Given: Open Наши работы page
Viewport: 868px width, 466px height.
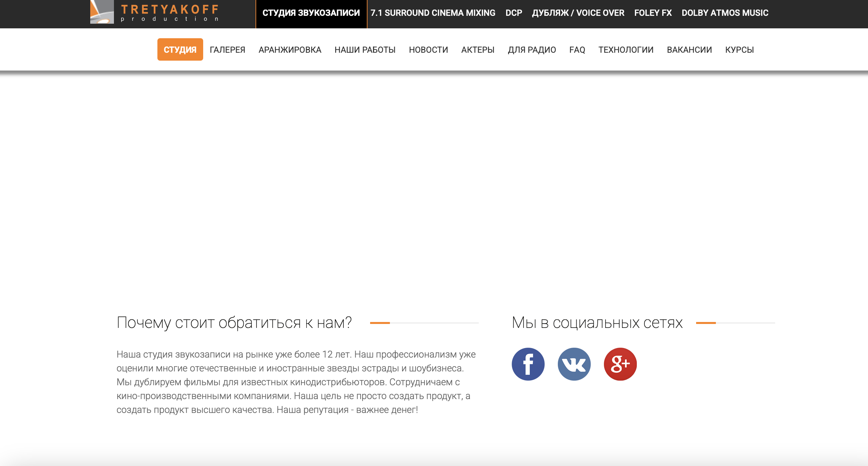Looking at the screenshot, I should tap(365, 49).
